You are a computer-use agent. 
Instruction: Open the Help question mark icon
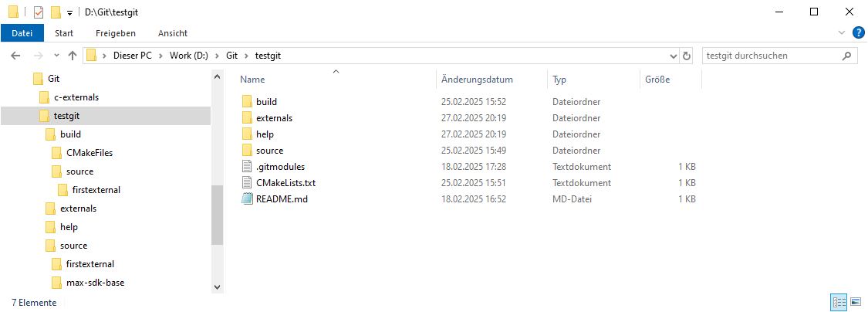pyautogui.click(x=858, y=32)
